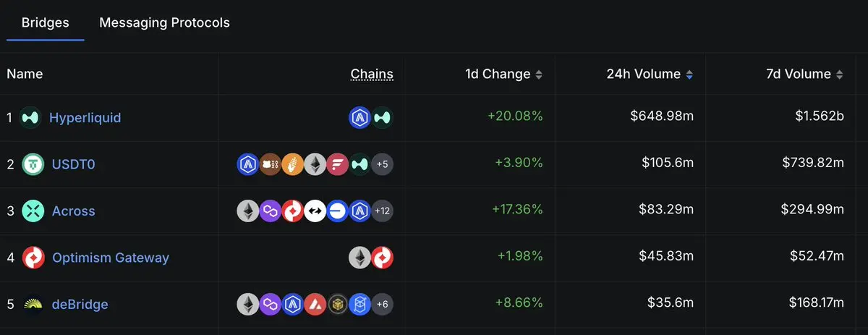Expand +12 more chains for Across
The image size is (868, 335).
click(383, 211)
